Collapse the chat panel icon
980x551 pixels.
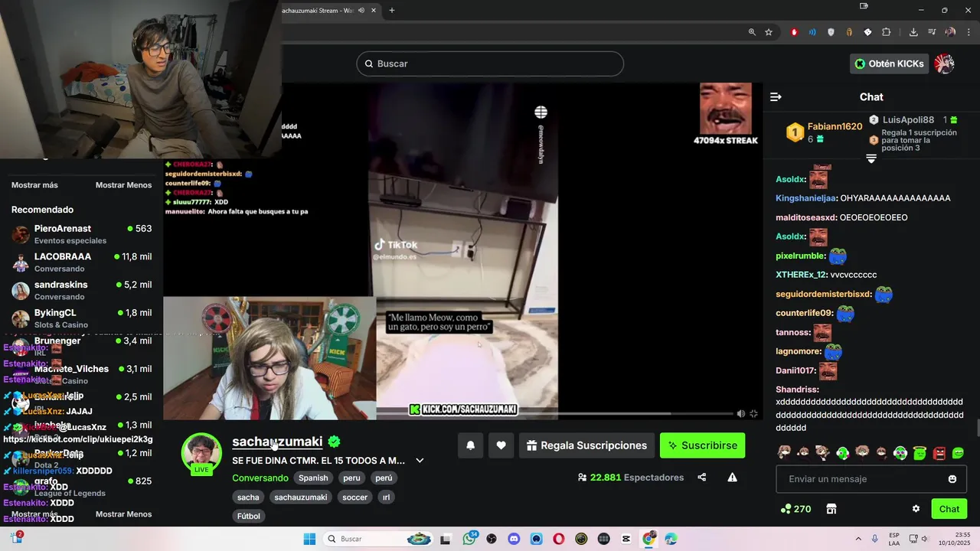point(776,97)
